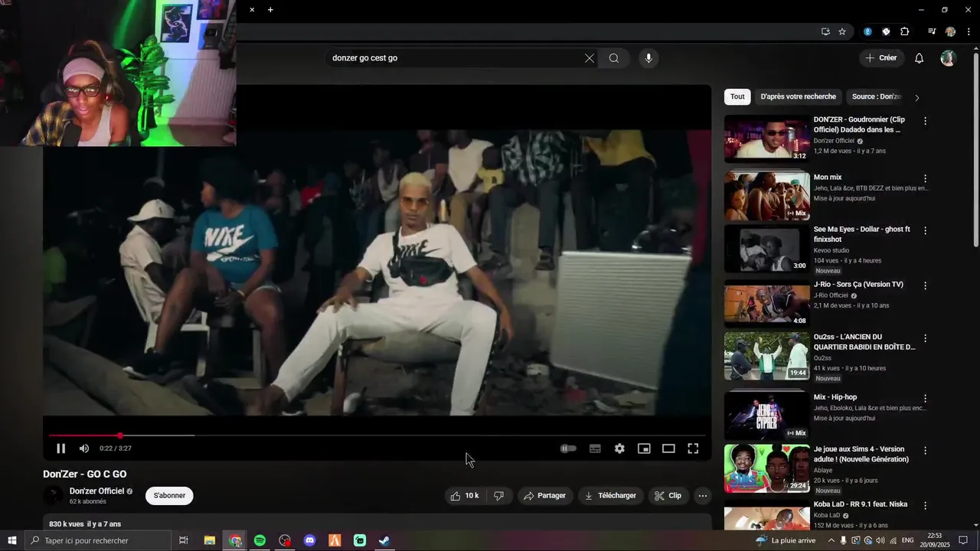Open Don'zer Officiel channel avatar

tap(53, 496)
